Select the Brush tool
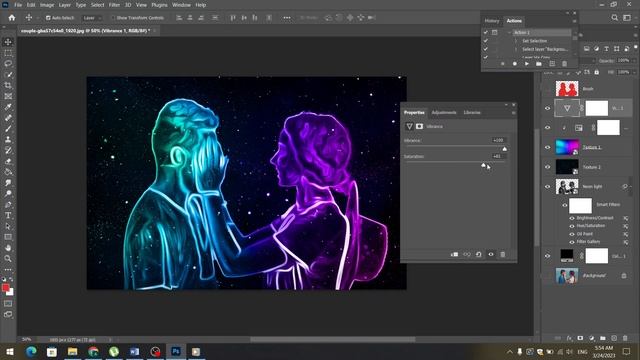Image resolution: width=640 pixels, height=360 pixels. coord(8,129)
